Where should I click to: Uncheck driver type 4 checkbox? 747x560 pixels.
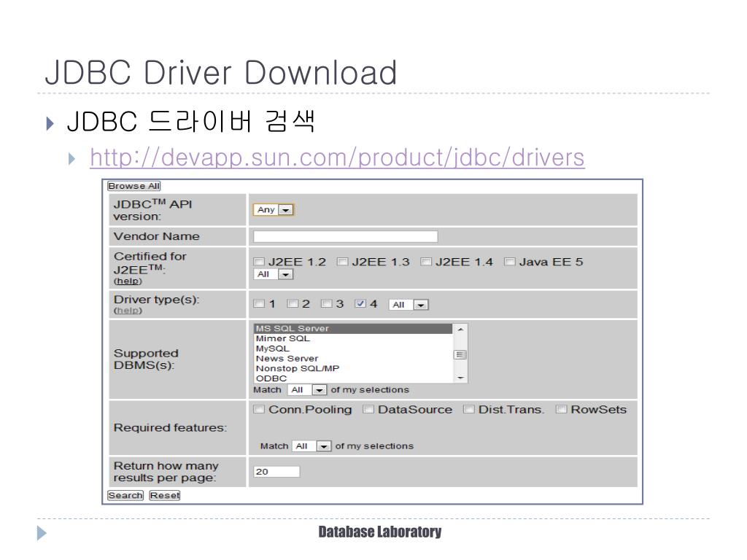[x=360, y=304]
